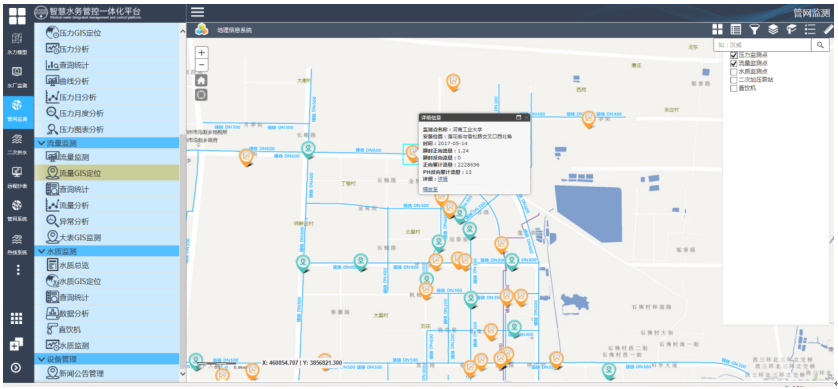
Task: Uncheck the 压力监测点 layer checkbox
Action: pyautogui.click(x=734, y=55)
